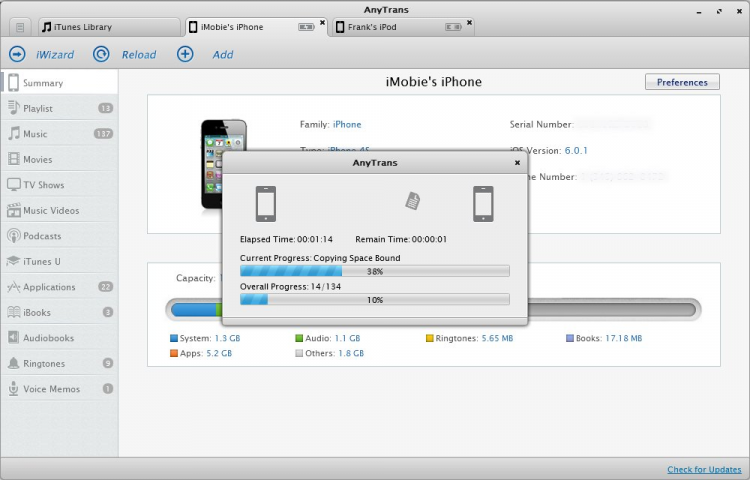
Task: Open the Preferences button
Action: pyautogui.click(x=682, y=82)
